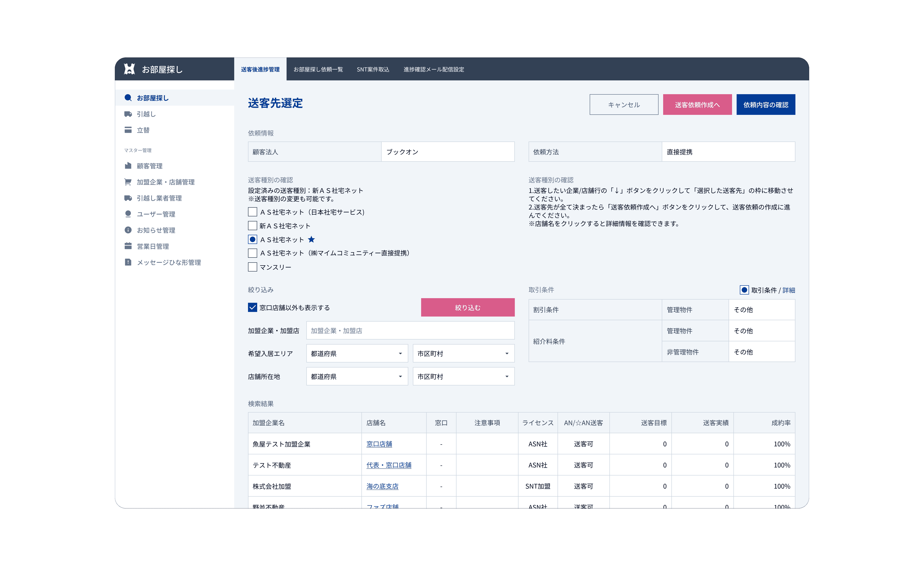Image resolution: width=924 pixels, height=566 pixels.
Task: Click the shopping cart icon for 加盟企業・店舗管理
Action: 128,182
